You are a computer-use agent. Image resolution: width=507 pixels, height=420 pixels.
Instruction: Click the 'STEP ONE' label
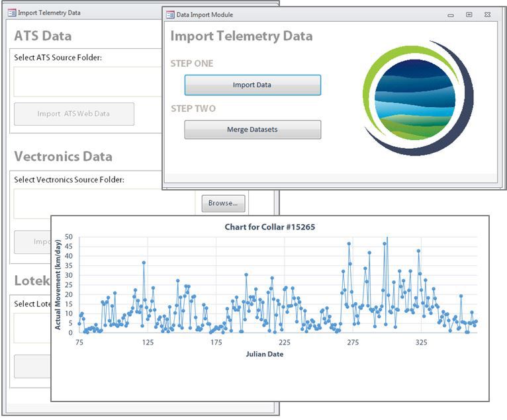(192, 63)
